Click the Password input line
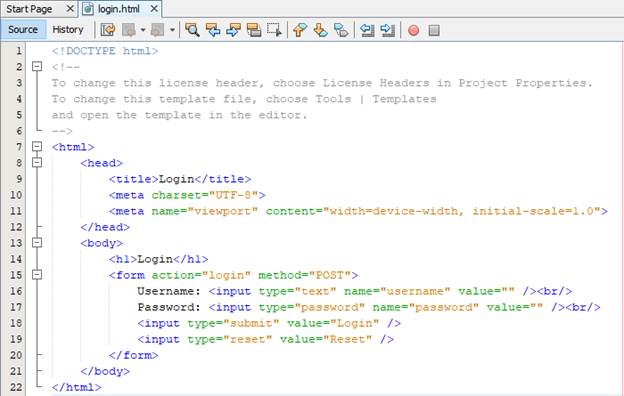This screenshot has height=396, width=624. pos(369,307)
